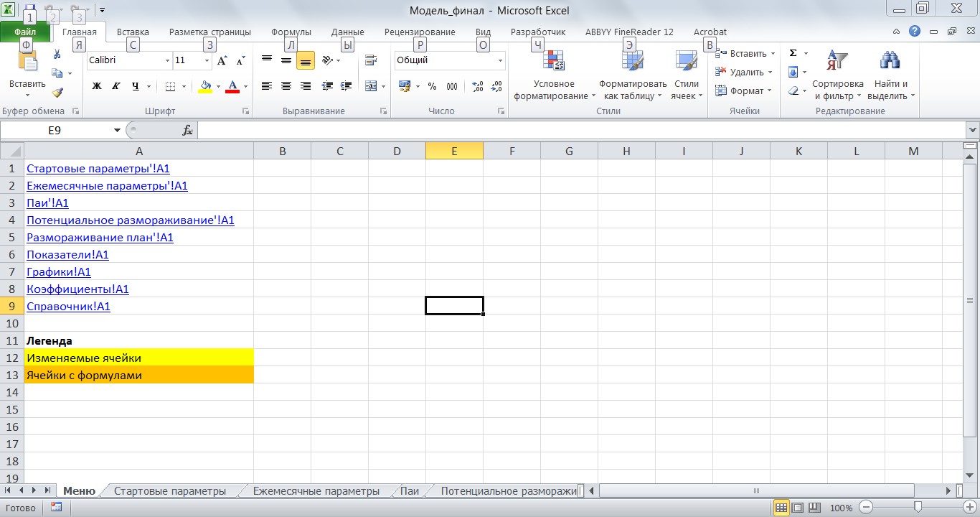Switch to Стартовые параметры sheet tab
The width and height of the screenshot is (980, 517).
coord(170,491)
